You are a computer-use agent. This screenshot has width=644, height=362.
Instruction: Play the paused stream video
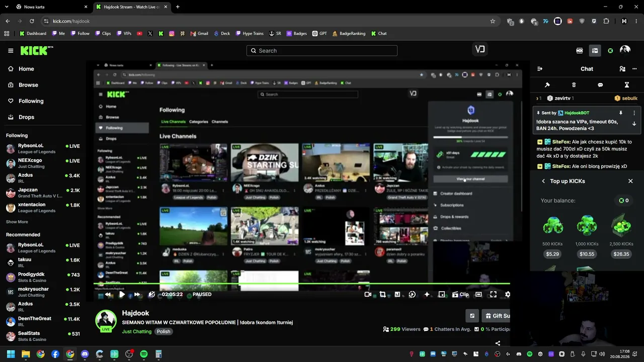click(x=122, y=295)
